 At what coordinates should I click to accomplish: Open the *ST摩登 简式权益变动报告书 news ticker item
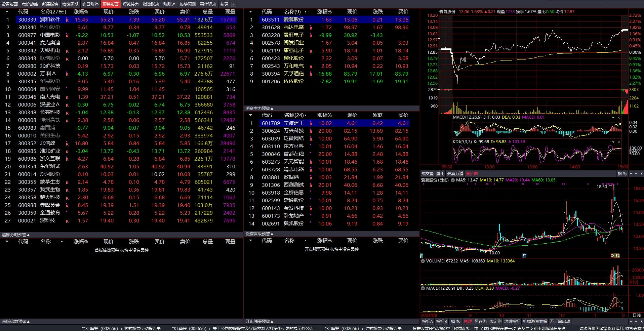coord(121,328)
